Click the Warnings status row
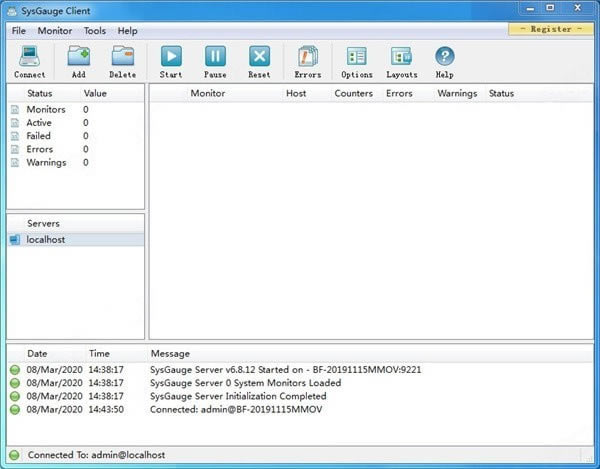 46,162
